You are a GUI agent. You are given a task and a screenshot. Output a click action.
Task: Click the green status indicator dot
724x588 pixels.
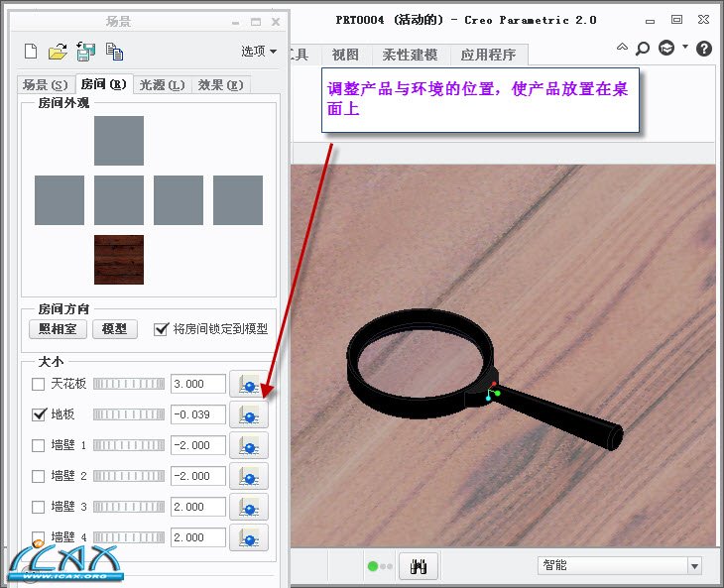coord(373,566)
